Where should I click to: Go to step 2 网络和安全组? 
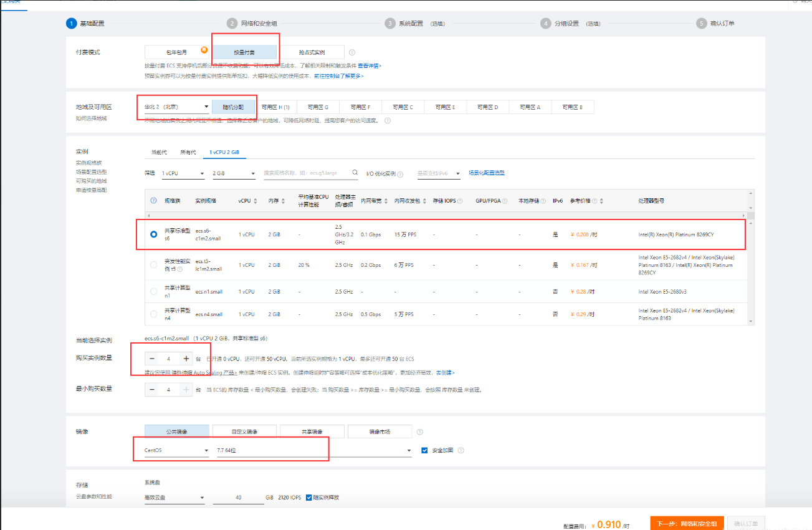(252, 23)
